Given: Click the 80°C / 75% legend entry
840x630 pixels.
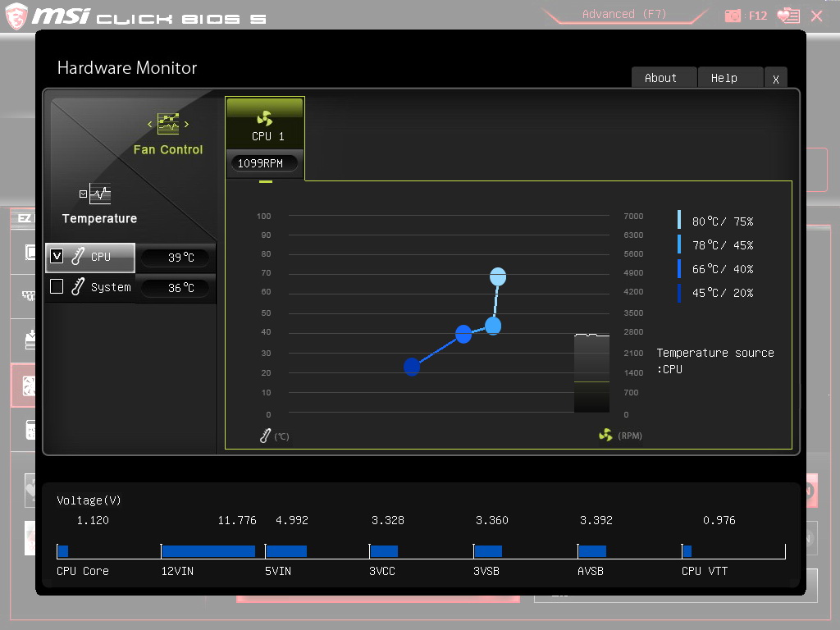Looking at the screenshot, I should (715, 221).
